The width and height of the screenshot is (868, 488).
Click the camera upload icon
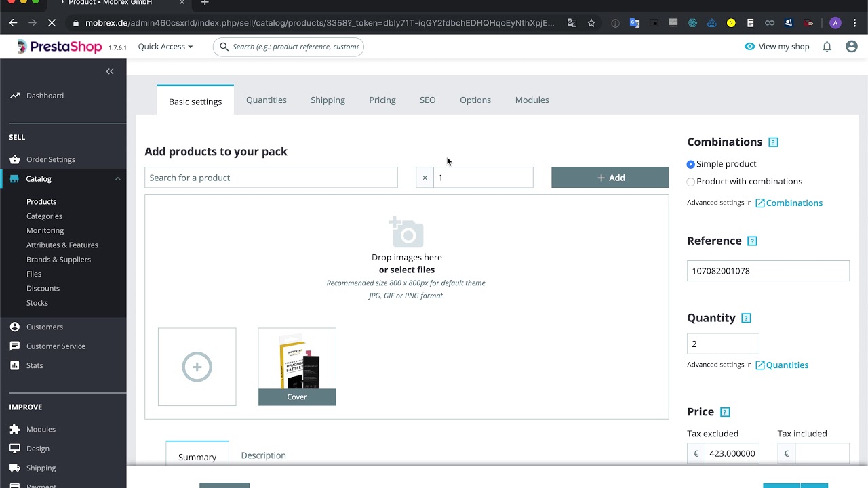tap(406, 232)
